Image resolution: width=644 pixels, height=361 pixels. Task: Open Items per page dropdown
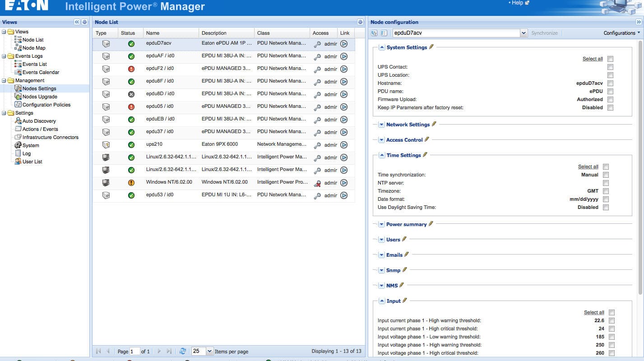click(x=209, y=351)
